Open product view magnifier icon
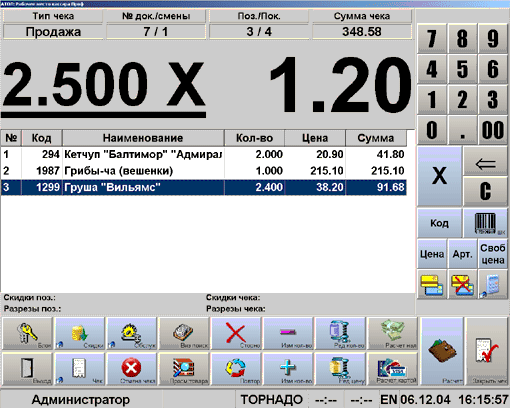This screenshot has width=510, height=408. click(184, 369)
